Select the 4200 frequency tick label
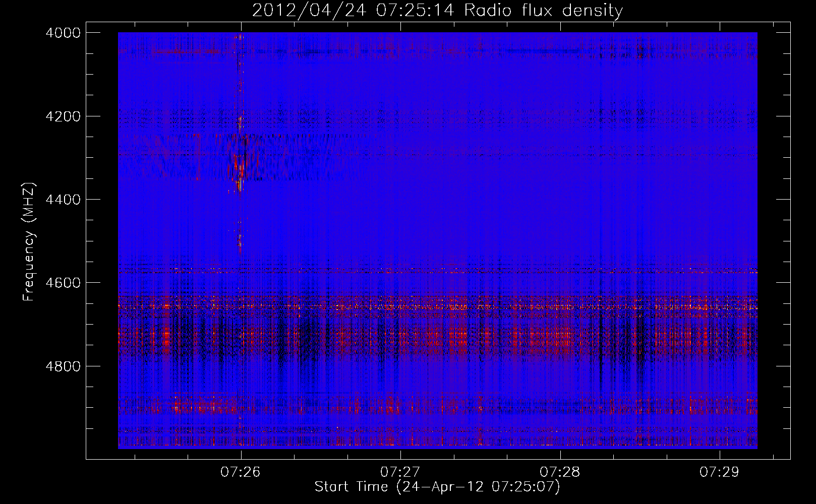The height and width of the screenshot is (504, 816). 63,116
